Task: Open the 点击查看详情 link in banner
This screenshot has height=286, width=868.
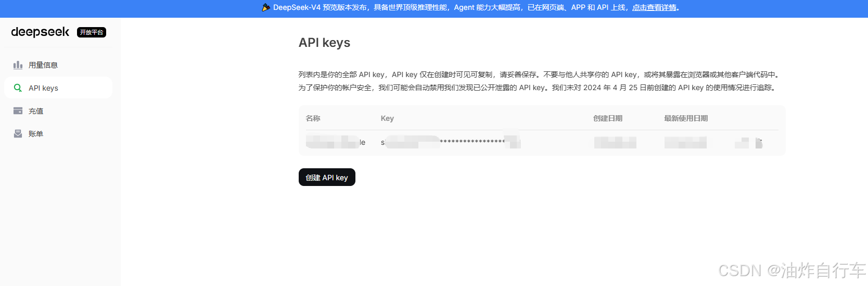Action: (x=654, y=8)
